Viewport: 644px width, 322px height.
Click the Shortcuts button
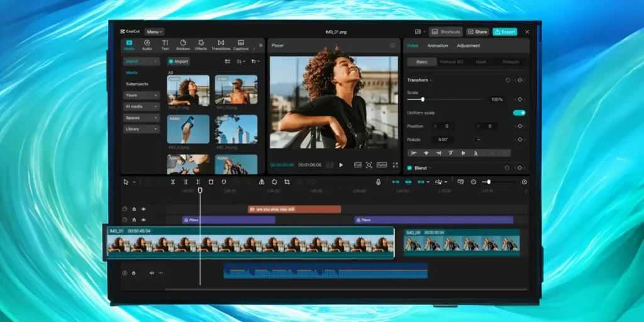[446, 31]
